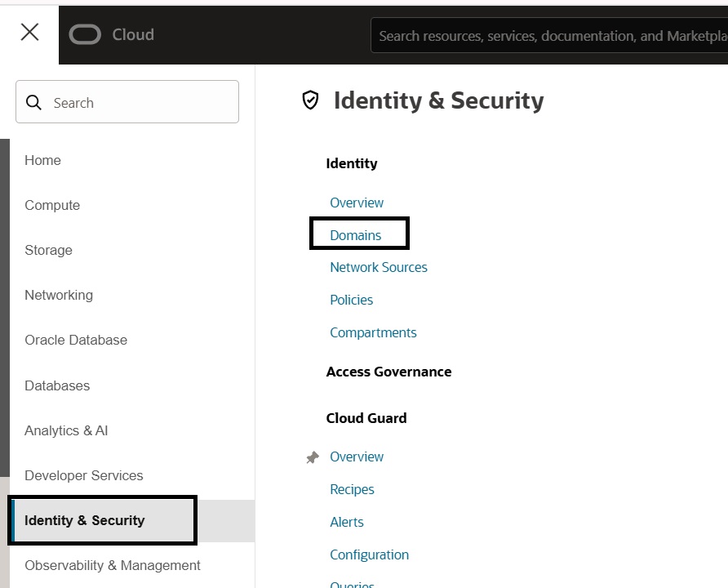
Task: Open Analytics & AI category
Action: coord(66,430)
